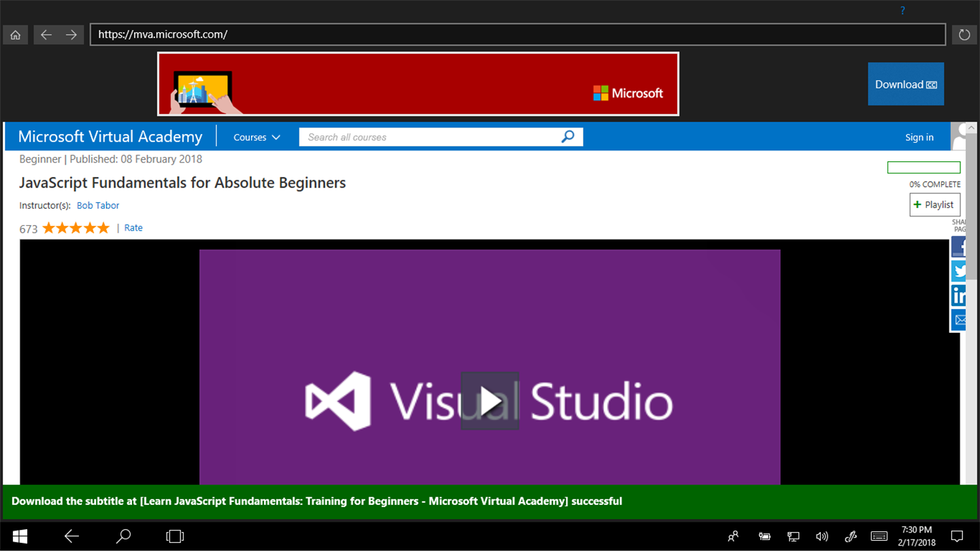Open the volume speaker tray icon
Viewport: 980px width, 551px height.
point(822,536)
